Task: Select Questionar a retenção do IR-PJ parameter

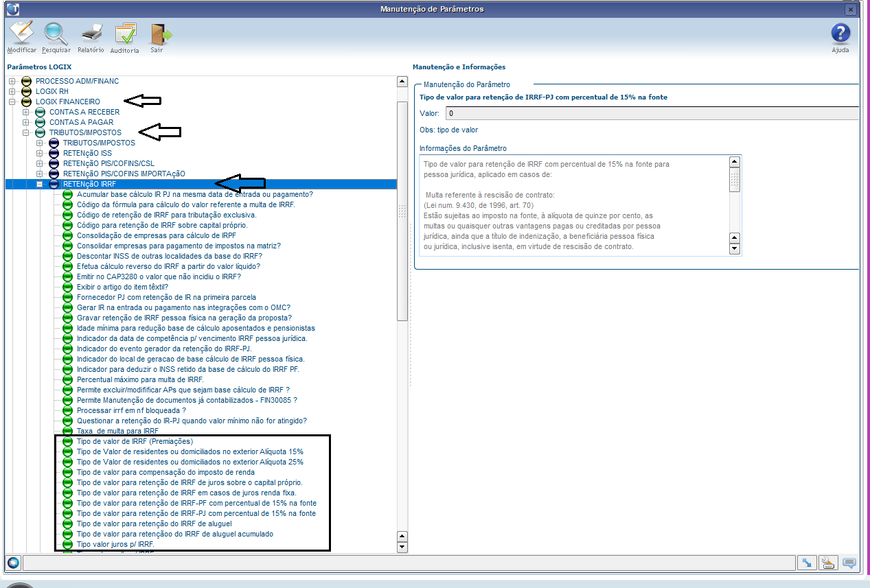Action: (x=192, y=421)
